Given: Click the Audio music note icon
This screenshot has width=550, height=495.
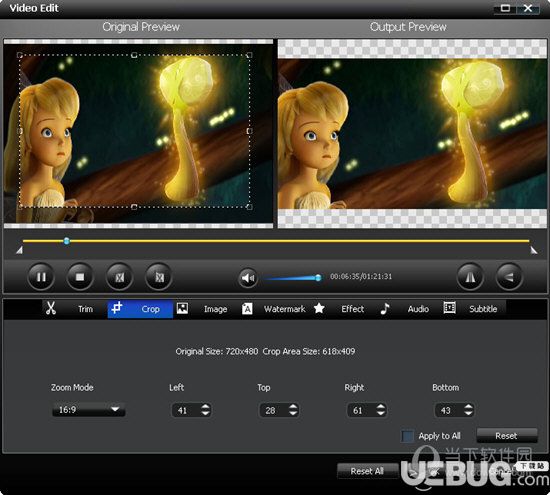Looking at the screenshot, I should click(x=385, y=308).
